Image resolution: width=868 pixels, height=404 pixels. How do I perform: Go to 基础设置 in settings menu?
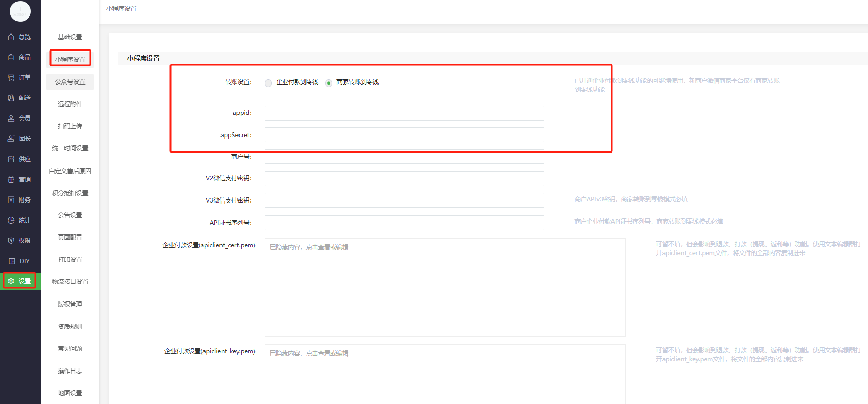pyautogui.click(x=70, y=37)
